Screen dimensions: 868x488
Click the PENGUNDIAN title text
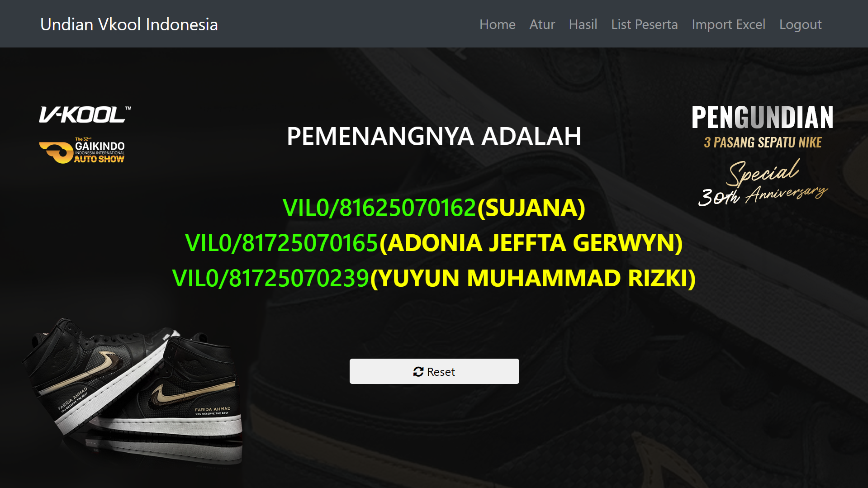[x=763, y=118]
